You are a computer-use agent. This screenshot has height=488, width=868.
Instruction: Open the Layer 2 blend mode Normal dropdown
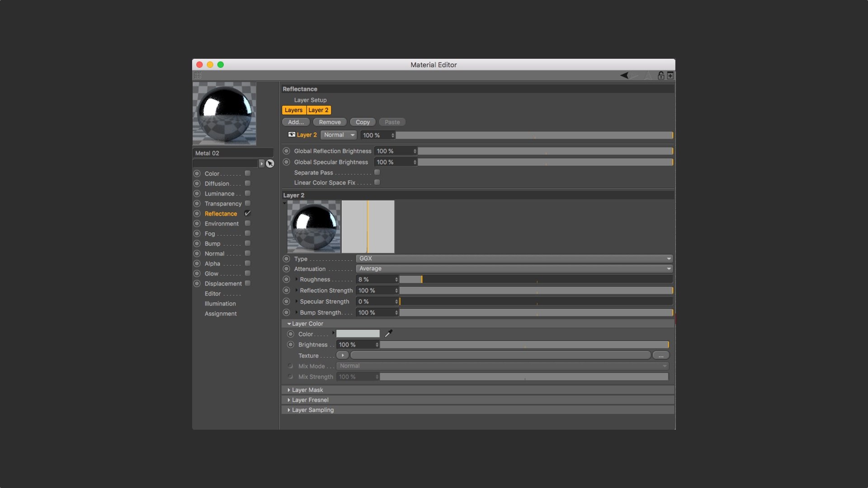(x=339, y=135)
